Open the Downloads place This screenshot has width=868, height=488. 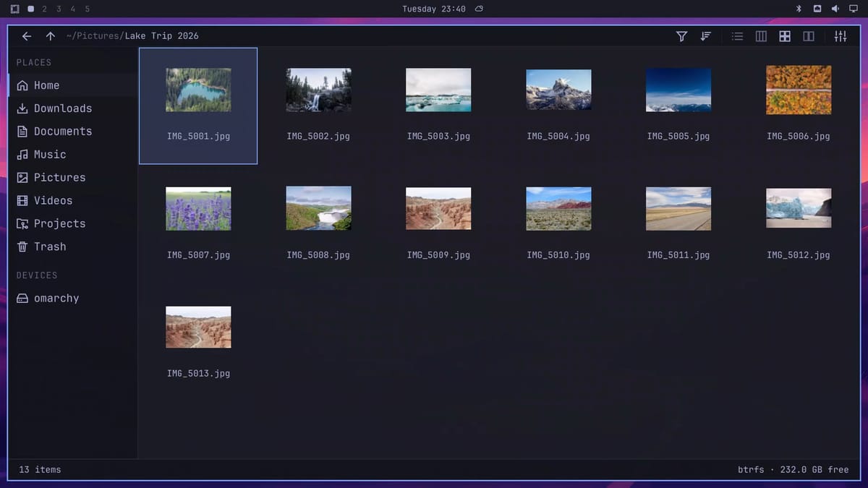(x=73, y=108)
